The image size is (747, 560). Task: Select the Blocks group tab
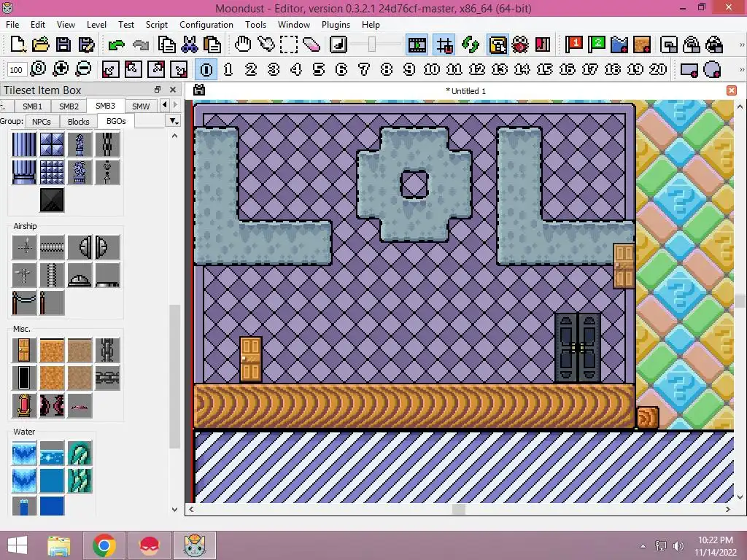coord(79,122)
